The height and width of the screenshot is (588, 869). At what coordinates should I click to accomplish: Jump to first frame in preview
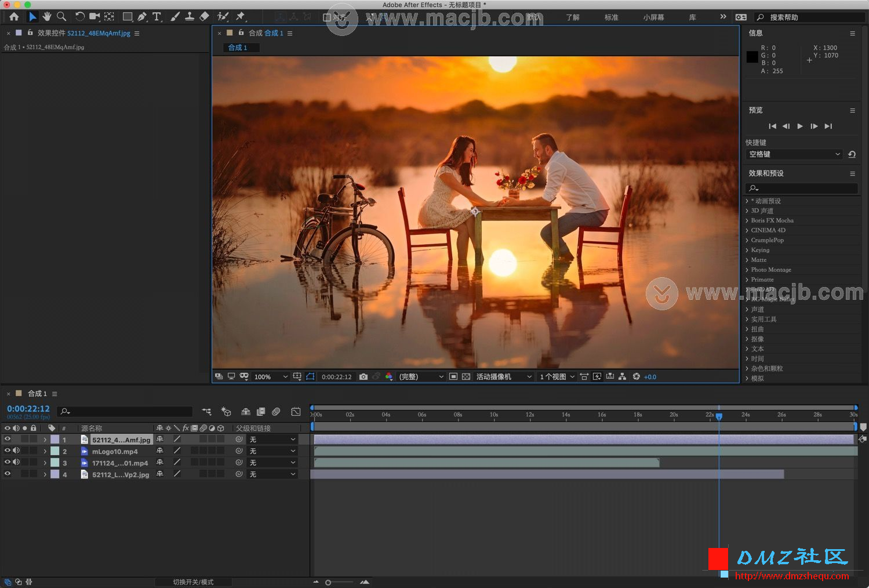(772, 126)
